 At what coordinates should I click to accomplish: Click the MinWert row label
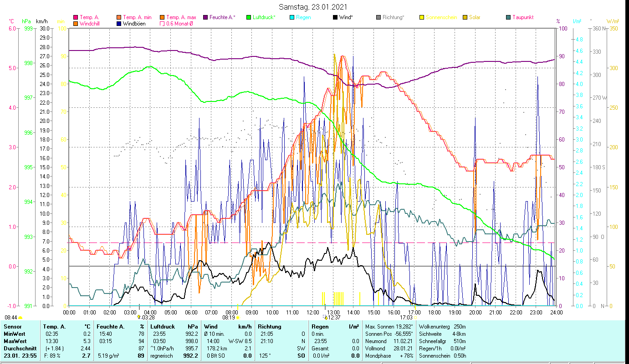tap(15, 334)
